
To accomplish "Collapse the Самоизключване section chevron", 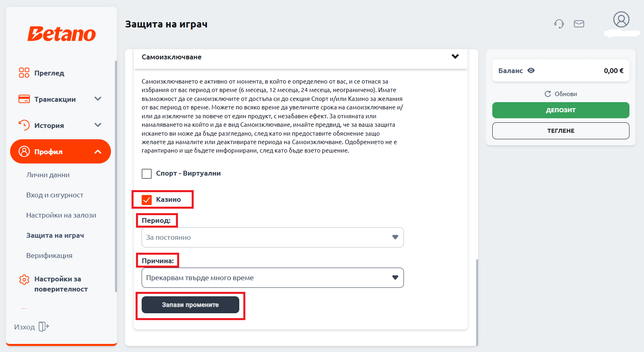I will click(x=455, y=57).
